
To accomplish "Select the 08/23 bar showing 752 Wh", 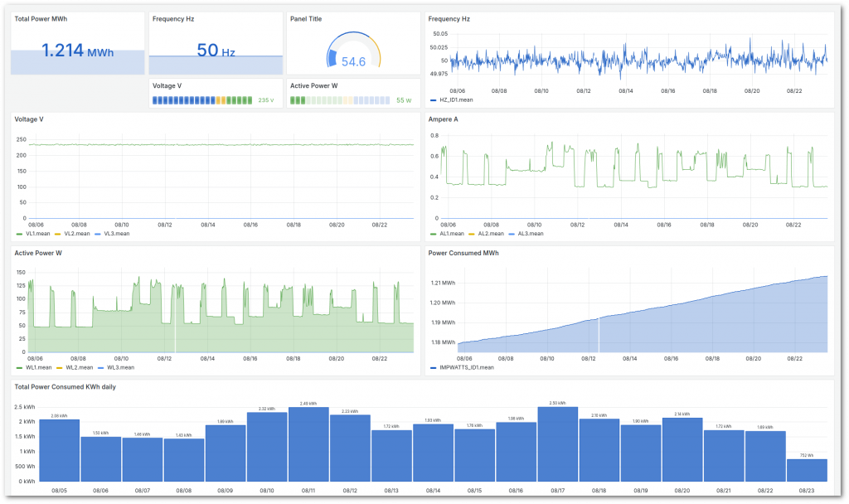I will 807,470.
